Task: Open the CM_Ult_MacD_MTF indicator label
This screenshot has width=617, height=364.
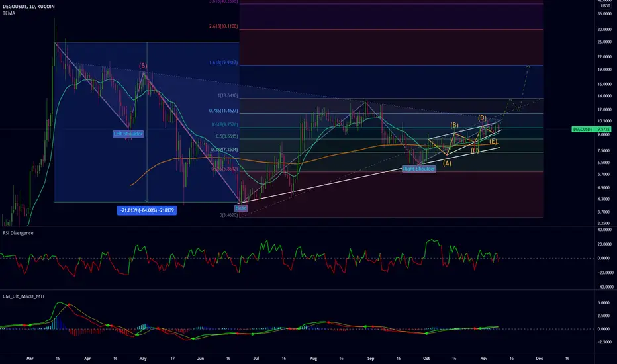Action: 24,296
